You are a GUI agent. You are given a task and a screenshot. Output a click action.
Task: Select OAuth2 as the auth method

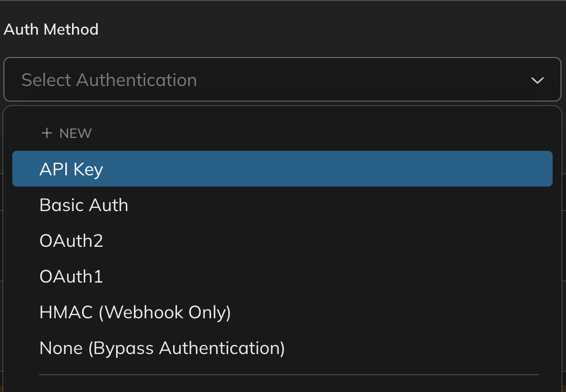(71, 241)
